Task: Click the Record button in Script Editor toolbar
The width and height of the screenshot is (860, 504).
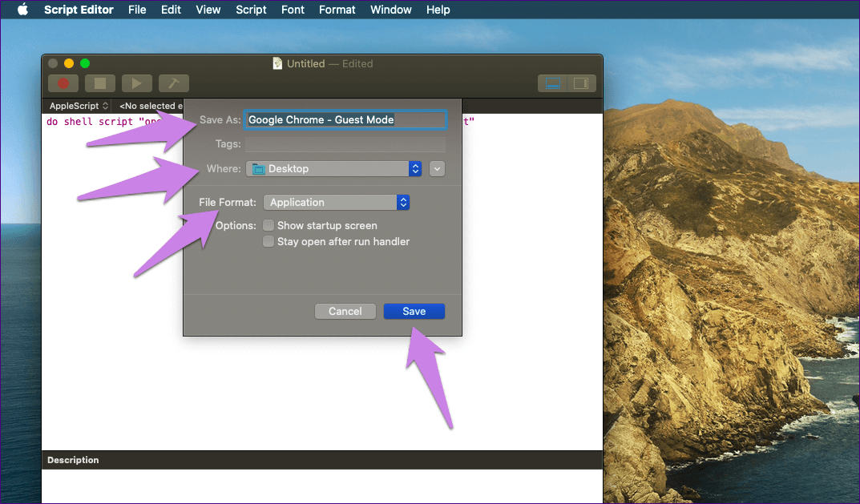Action: click(x=63, y=83)
